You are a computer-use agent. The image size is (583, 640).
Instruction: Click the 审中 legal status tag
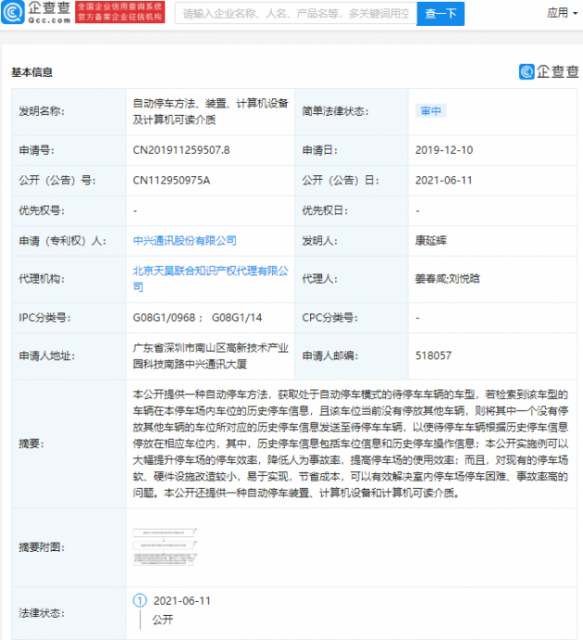[431, 111]
